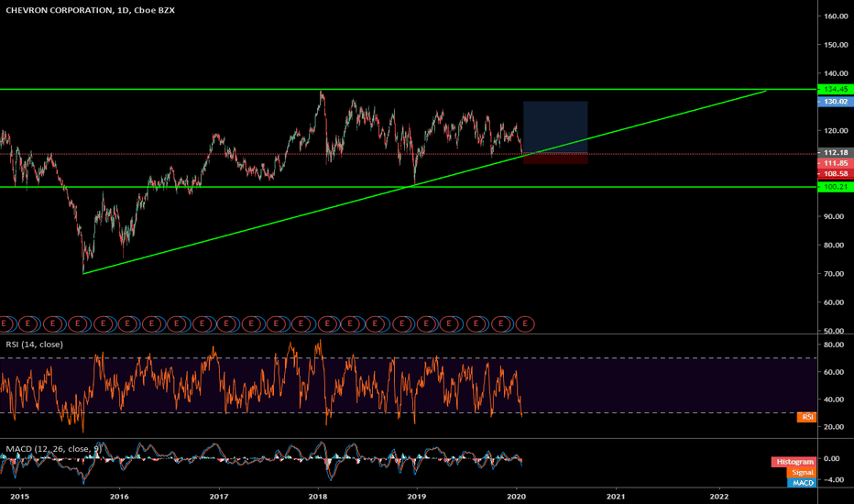Click the 0.00 MACD axis label
Viewport: 854px width, 504px height.
click(832, 458)
